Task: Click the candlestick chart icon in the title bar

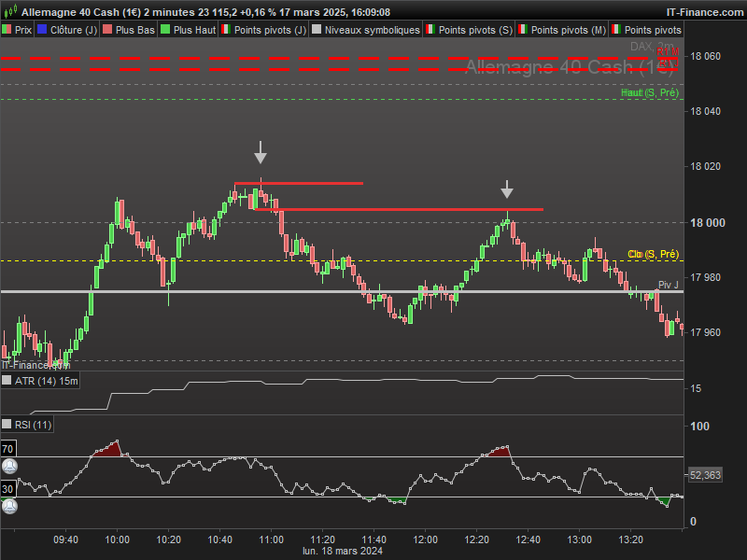Action: tap(10, 11)
